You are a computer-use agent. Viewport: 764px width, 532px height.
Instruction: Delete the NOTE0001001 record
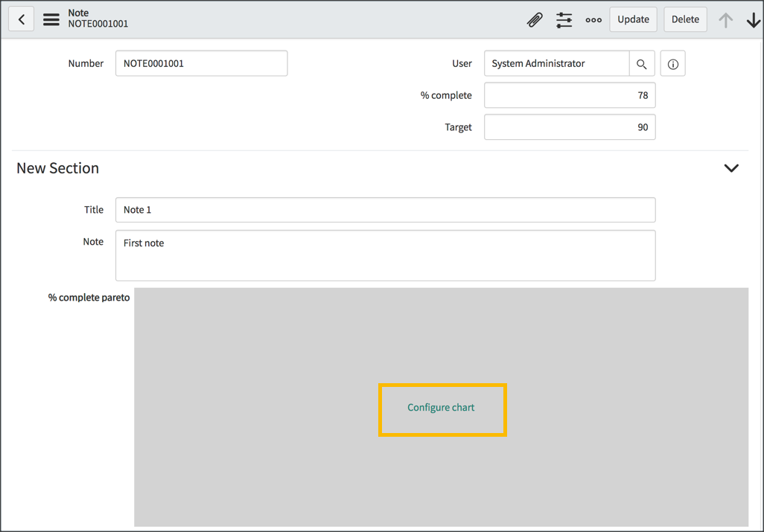pos(685,19)
